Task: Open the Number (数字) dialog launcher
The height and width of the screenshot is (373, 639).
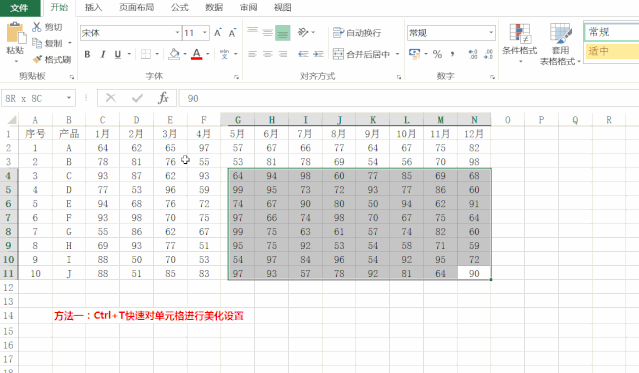Action: 492,77
